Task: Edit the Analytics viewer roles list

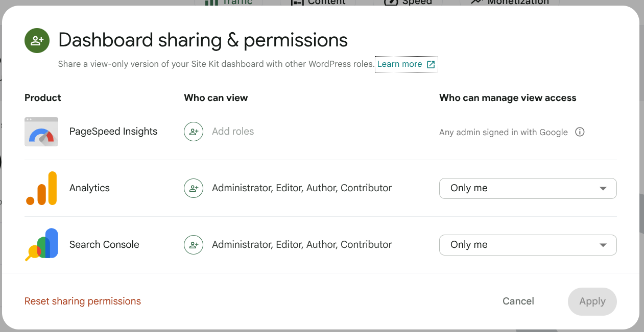Action: [x=302, y=188]
